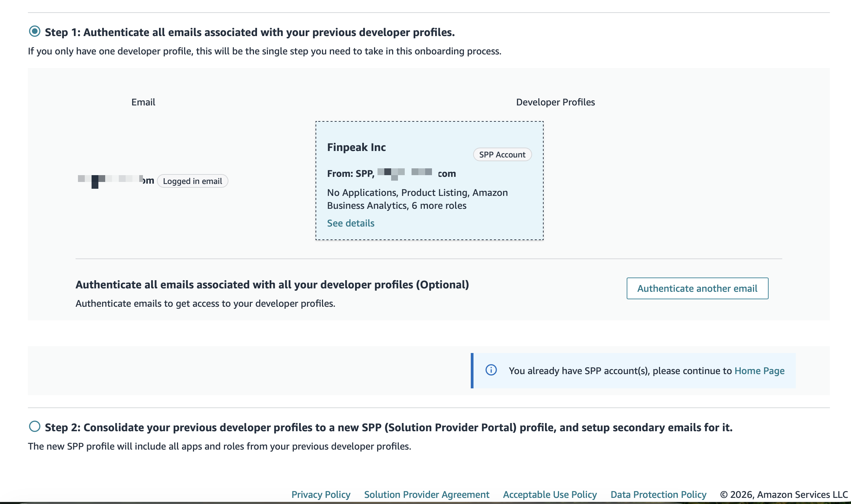This screenshot has width=851, height=504.
Task: Click 'Authenticate emails to get access' text
Action: [x=206, y=303]
